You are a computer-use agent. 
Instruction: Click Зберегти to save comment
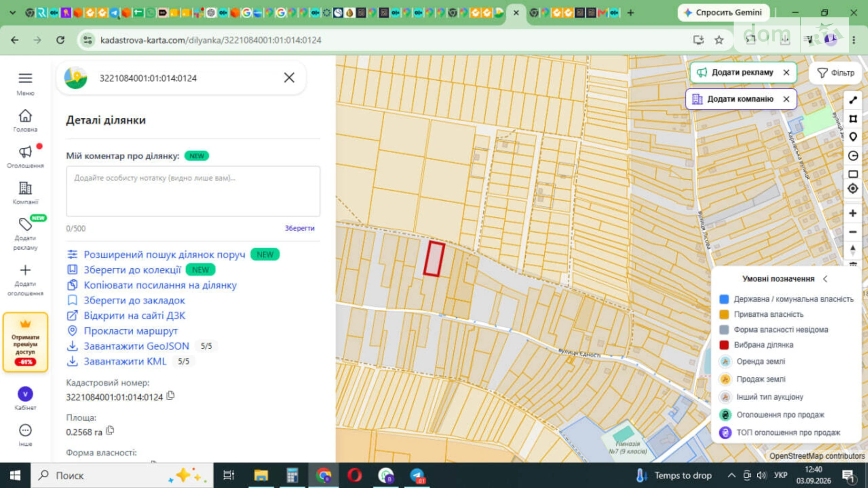pyautogui.click(x=299, y=228)
